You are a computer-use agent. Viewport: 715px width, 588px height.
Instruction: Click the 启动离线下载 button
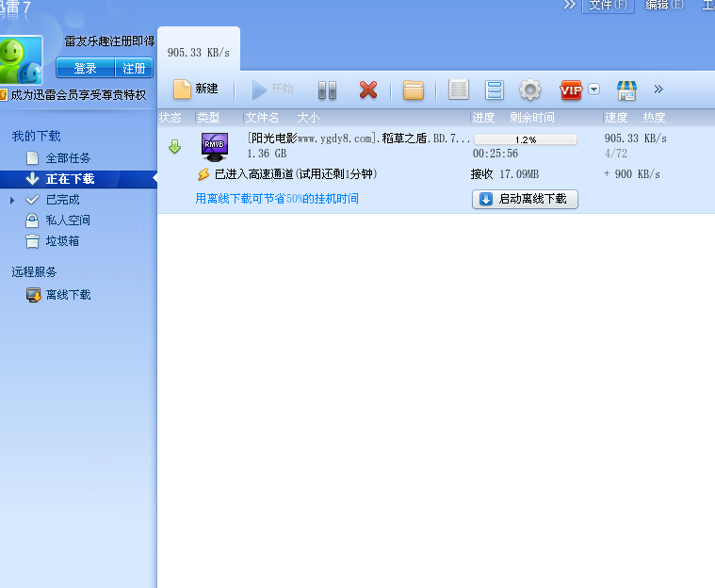(x=525, y=199)
